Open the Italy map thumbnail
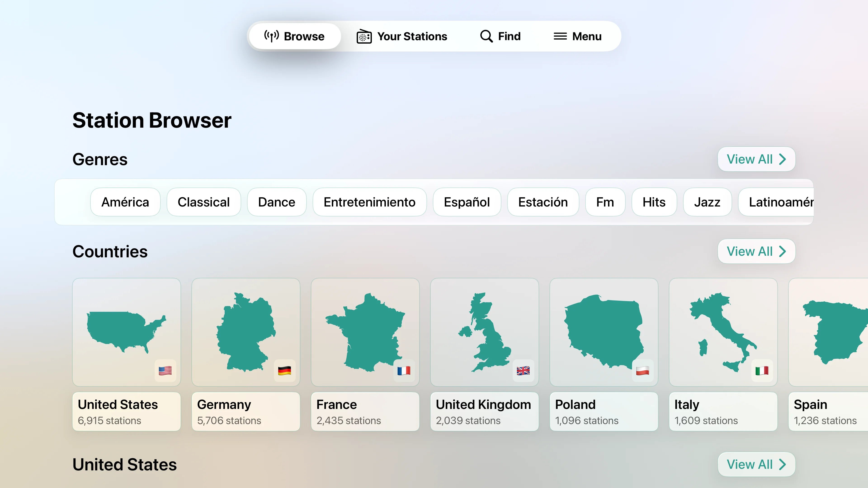Image resolution: width=868 pixels, height=488 pixels. pos(723,332)
